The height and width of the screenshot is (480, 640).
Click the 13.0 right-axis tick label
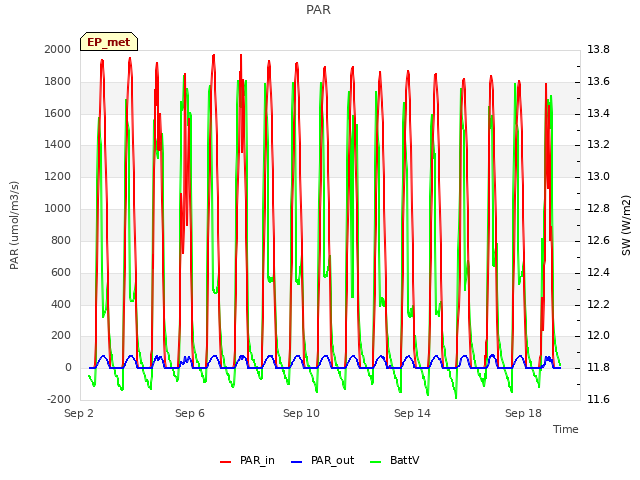[x=598, y=176]
